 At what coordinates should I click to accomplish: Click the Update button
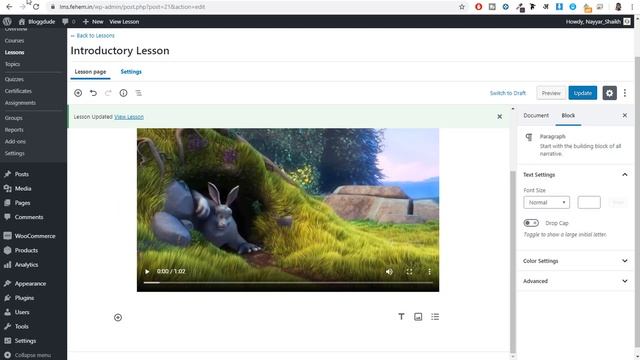582,93
